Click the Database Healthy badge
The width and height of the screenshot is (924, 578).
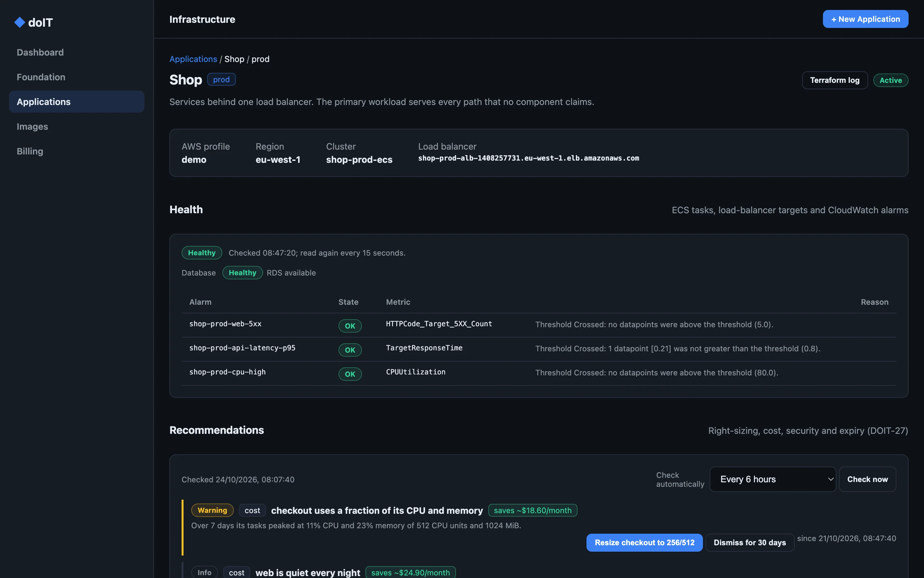coord(243,273)
